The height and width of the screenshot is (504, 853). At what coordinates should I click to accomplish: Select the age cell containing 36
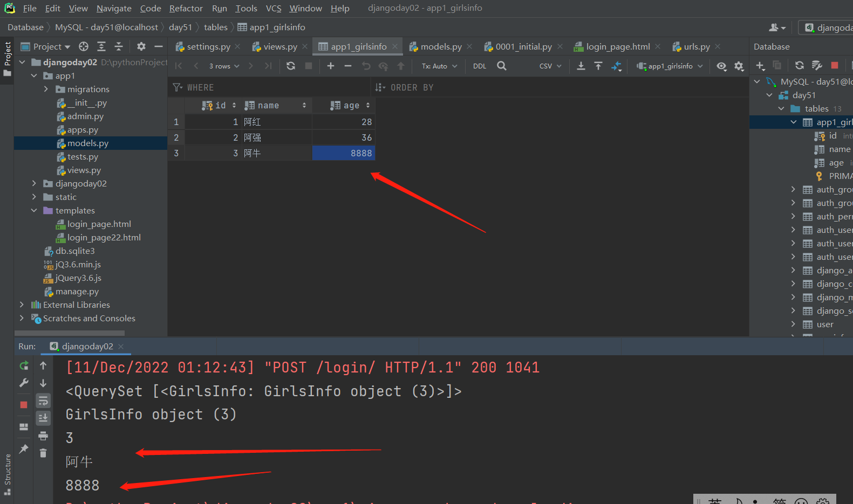click(x=344, y=137)
